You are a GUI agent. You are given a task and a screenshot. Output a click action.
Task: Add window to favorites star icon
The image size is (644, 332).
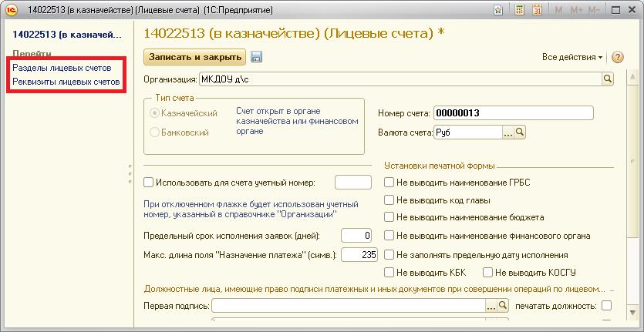498,10
